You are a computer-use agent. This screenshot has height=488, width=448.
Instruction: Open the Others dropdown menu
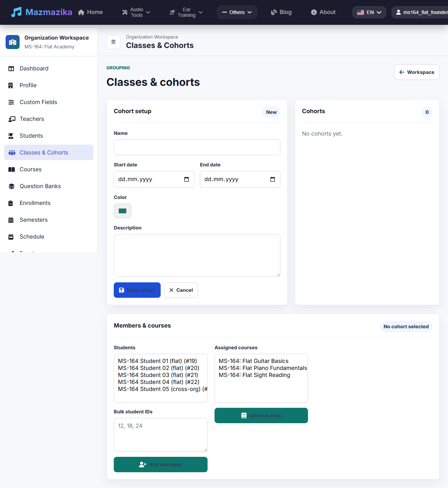pyautogui.click(x=237, y=12)
